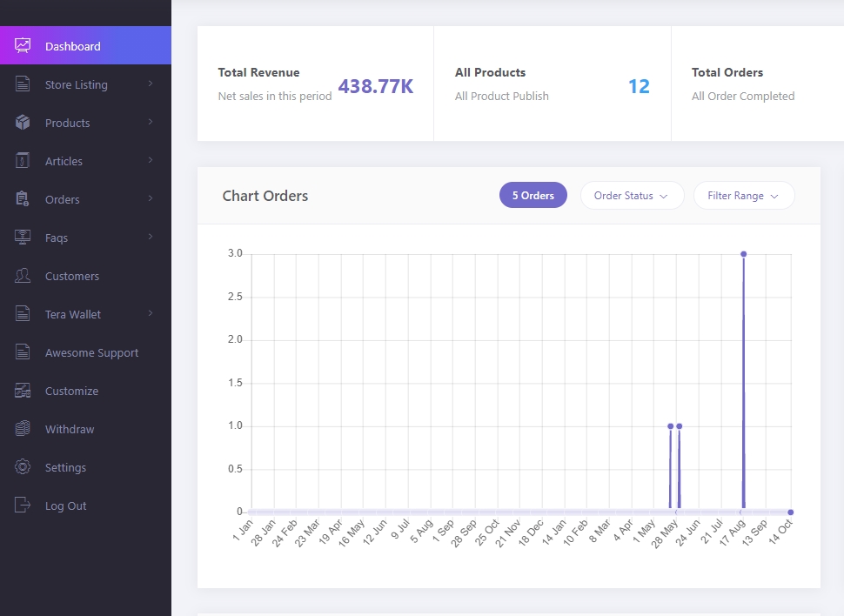Go to Customize menu item

(71, 391)
